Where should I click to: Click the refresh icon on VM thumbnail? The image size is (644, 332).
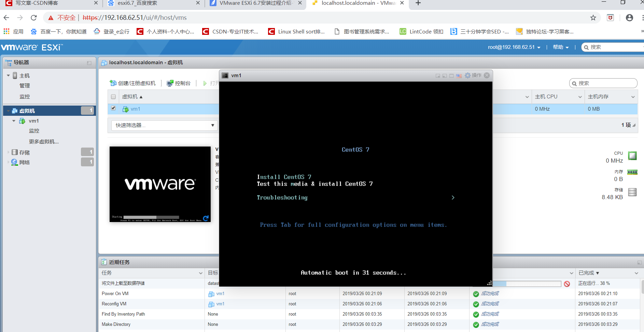206,218
